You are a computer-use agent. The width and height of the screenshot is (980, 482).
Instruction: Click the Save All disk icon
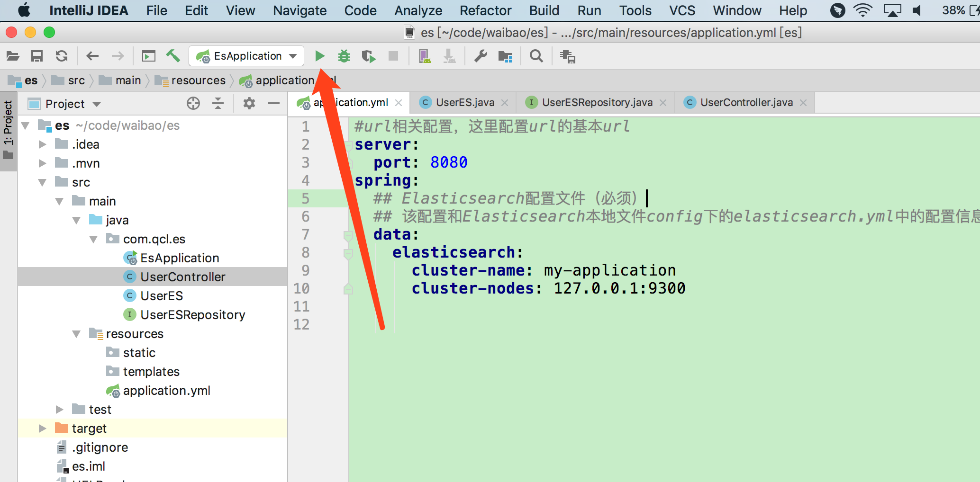pos(37,56)
